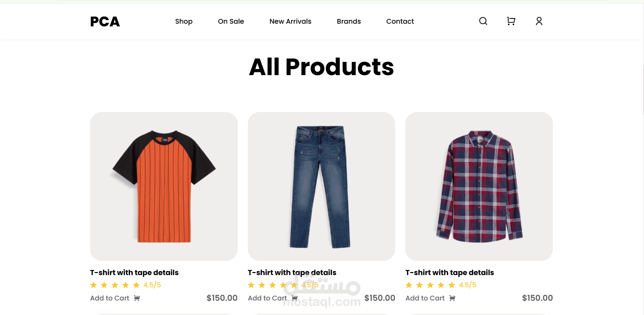Click cart icon under the plaid shirt
The image size is (644, 315).
click(x=452, y=298)
